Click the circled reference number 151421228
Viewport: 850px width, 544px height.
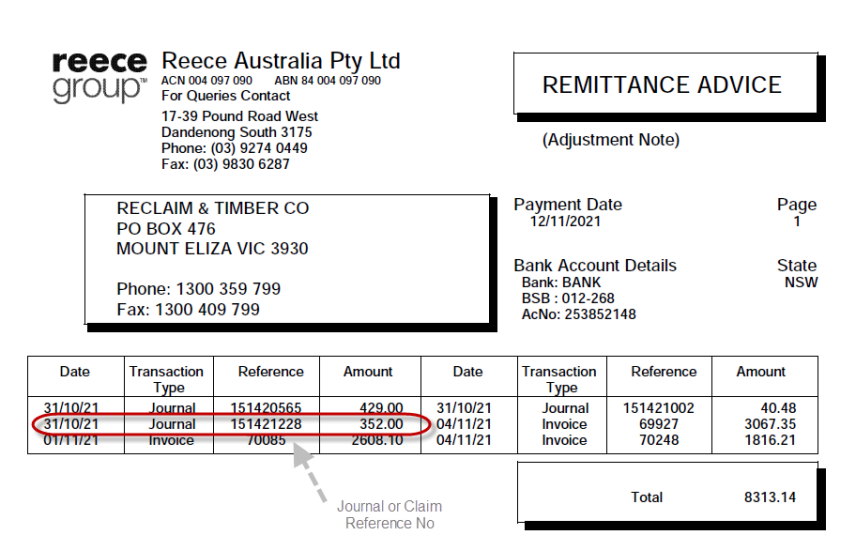click(270, 424)
